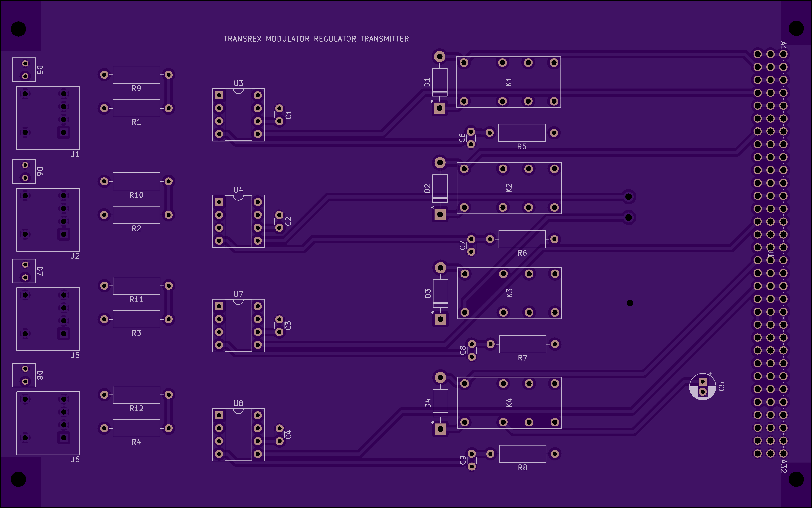Select the U1 designator text

click(75, 154)
